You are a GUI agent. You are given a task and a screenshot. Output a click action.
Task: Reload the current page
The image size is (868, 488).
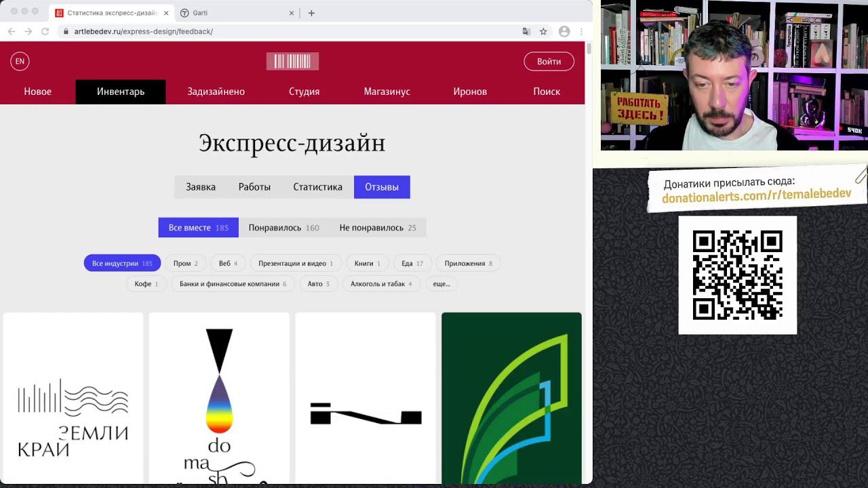[x=44, y=31]
